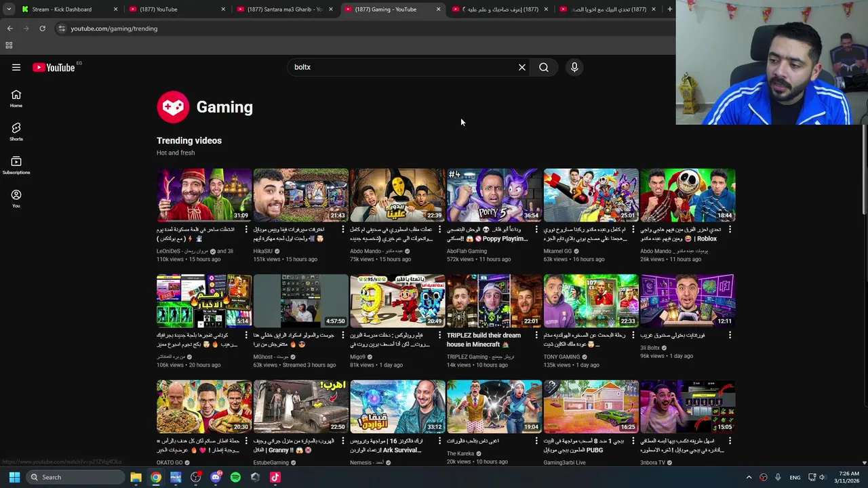
Task: Click the magnifier search button
Action: click(544, 67)
